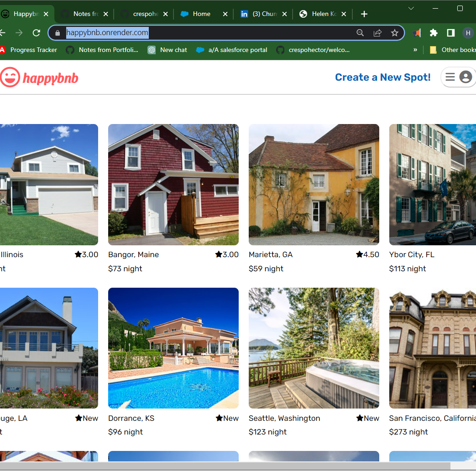Click the Bangor, Maine location text
Image resolution: width=476 pixels, height=471 pixels.
(x=134, y=254)
